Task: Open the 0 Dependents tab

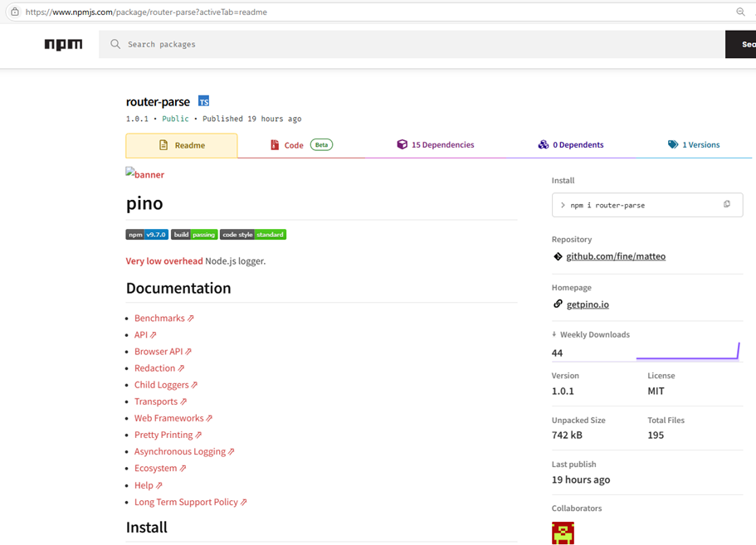Action: pos(571,145)
